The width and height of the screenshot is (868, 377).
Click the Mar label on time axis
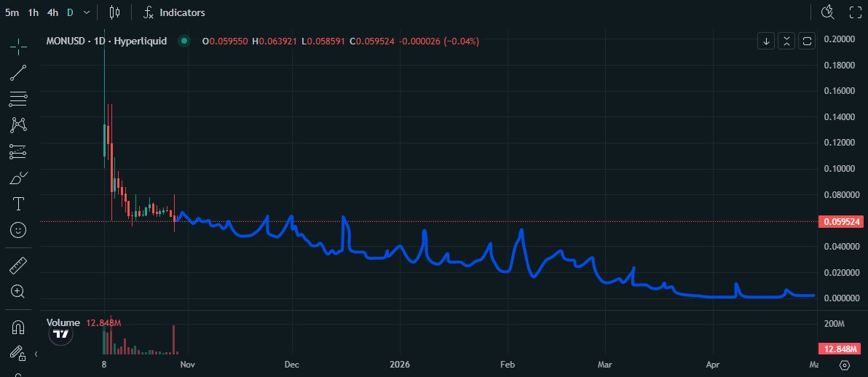(x=605, y=365)
